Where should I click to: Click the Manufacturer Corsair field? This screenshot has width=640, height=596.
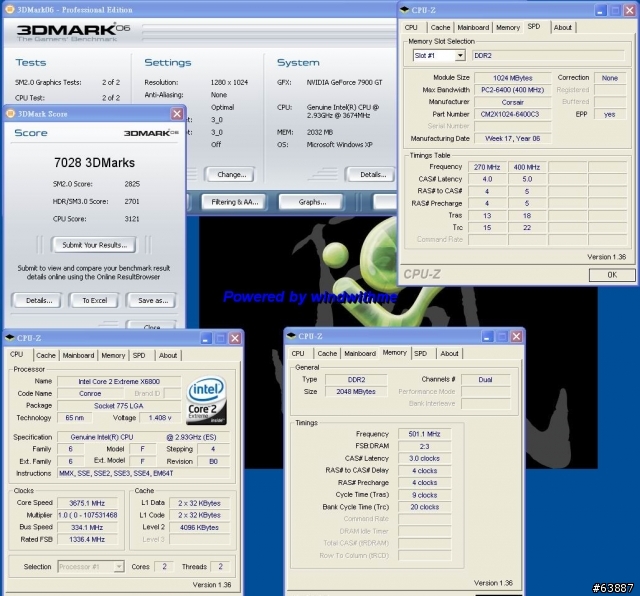click(x=513, y=102)
